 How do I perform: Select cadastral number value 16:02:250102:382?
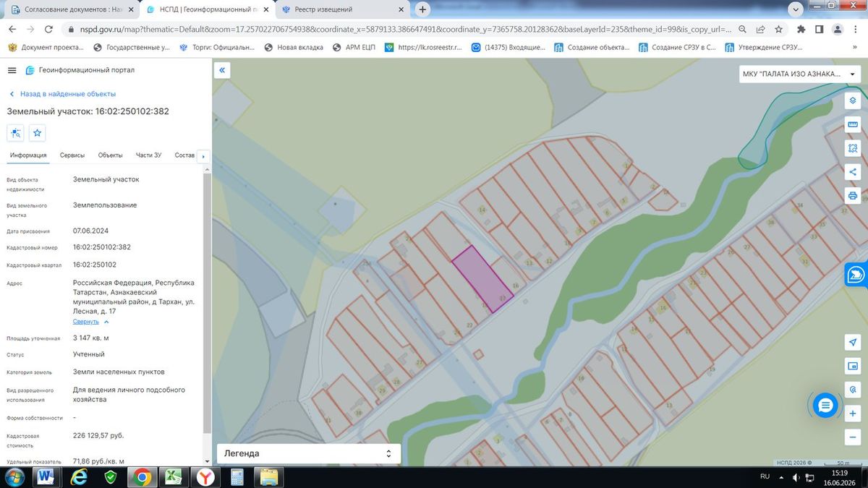(102, 247)
